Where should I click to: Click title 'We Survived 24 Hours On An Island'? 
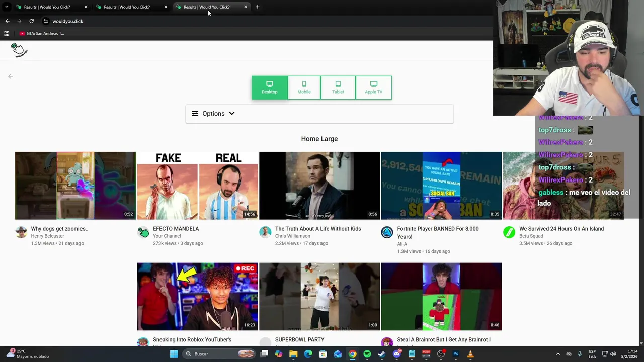pos(561,229)
